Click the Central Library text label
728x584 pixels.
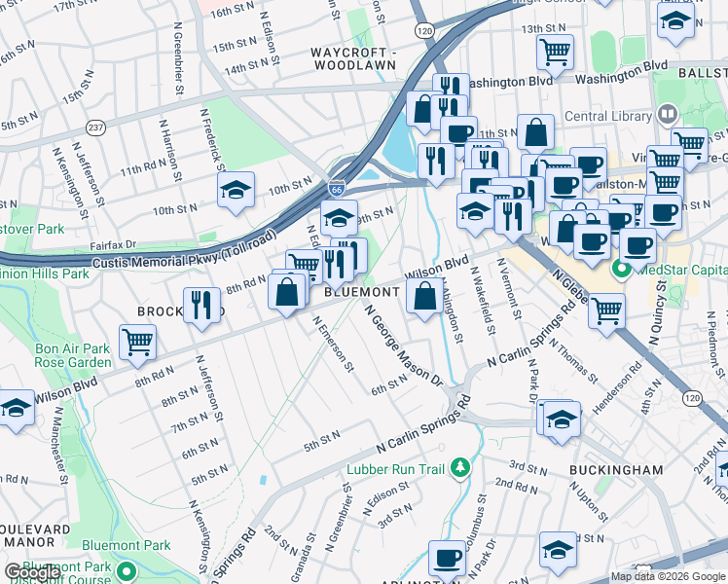coord(607,116)
